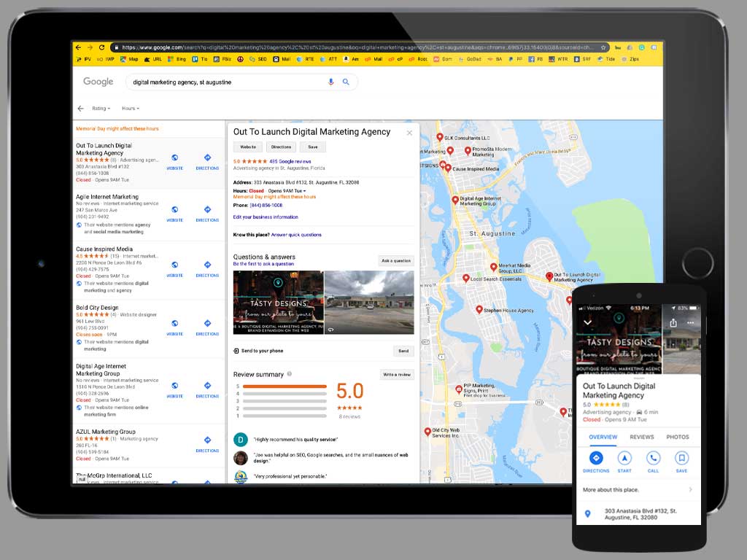This screenshot has height=560, width=747.
Task: Go back using arrow beside Rating filter
Action: click(x=80, y=109)
